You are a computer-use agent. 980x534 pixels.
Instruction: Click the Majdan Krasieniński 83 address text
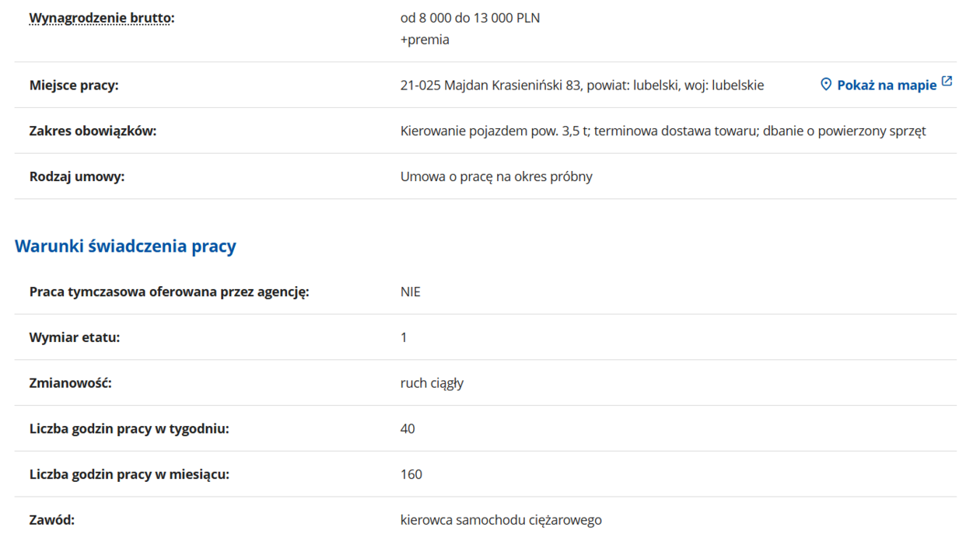[x=582, y=86]
